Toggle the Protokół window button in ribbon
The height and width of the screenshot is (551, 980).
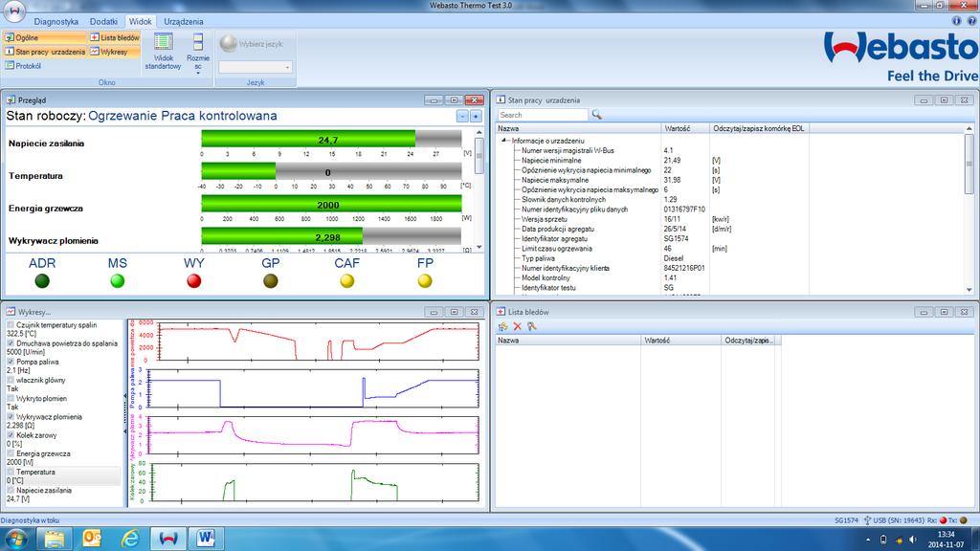[x=23, y=66]
